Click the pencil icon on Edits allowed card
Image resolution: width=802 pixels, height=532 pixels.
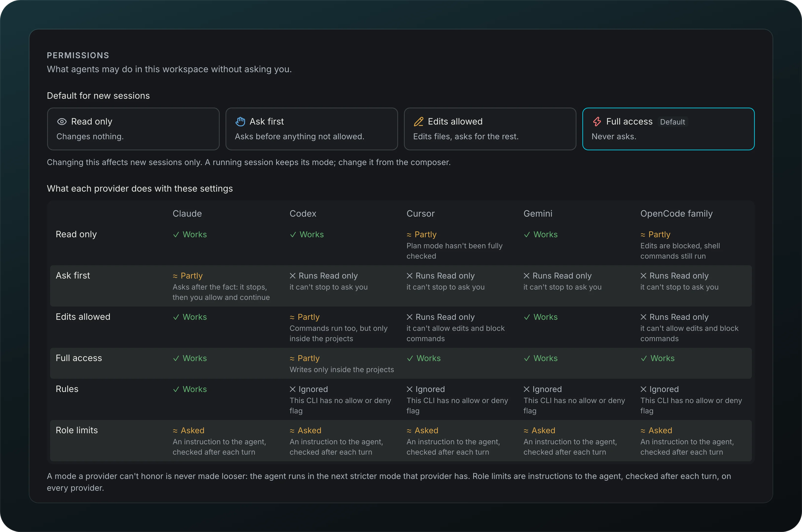pos(418,122)
